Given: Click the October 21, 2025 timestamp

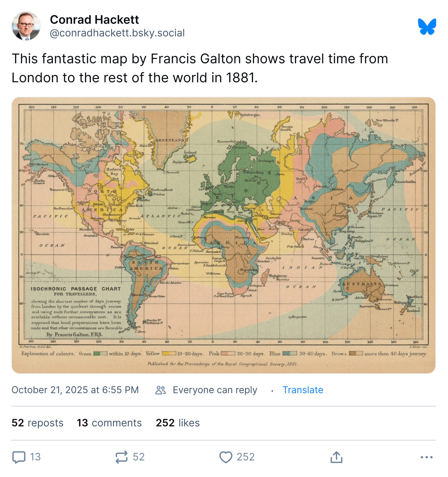Looking at the screenshot, I should 75,390.
